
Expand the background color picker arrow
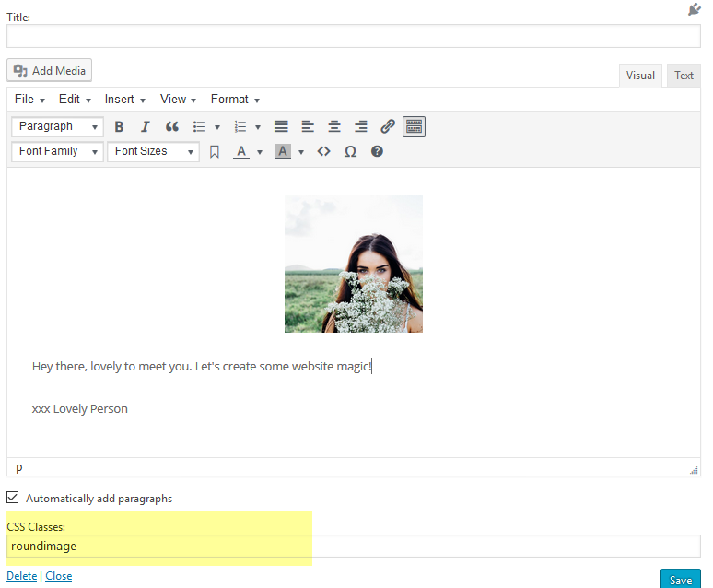point(301,152)
